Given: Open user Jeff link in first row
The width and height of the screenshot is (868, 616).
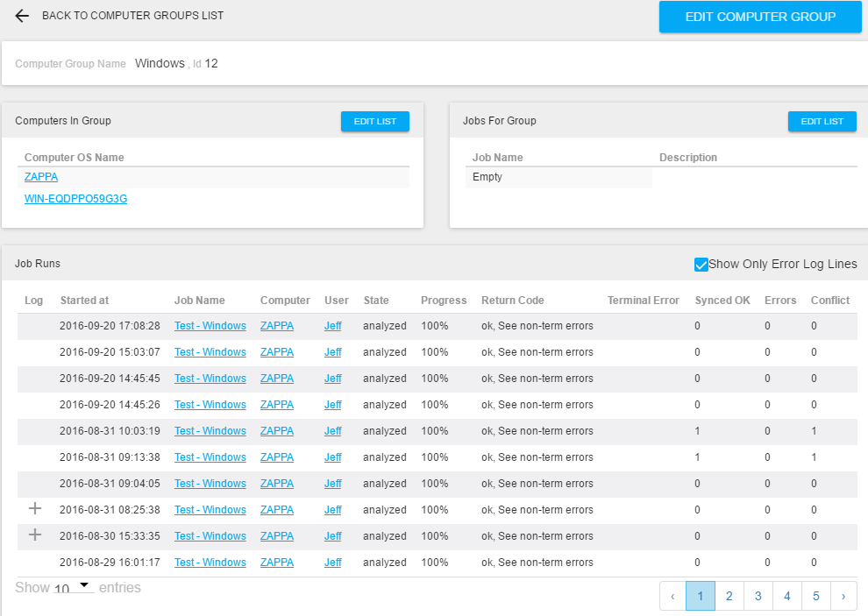Looking at the screenshot, I should click(x=332, y=326).
